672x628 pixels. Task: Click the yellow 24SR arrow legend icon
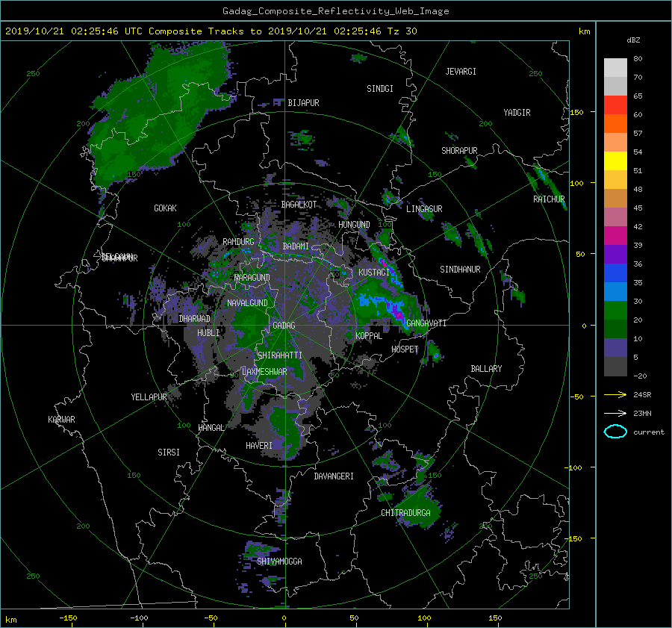point(615,394)
